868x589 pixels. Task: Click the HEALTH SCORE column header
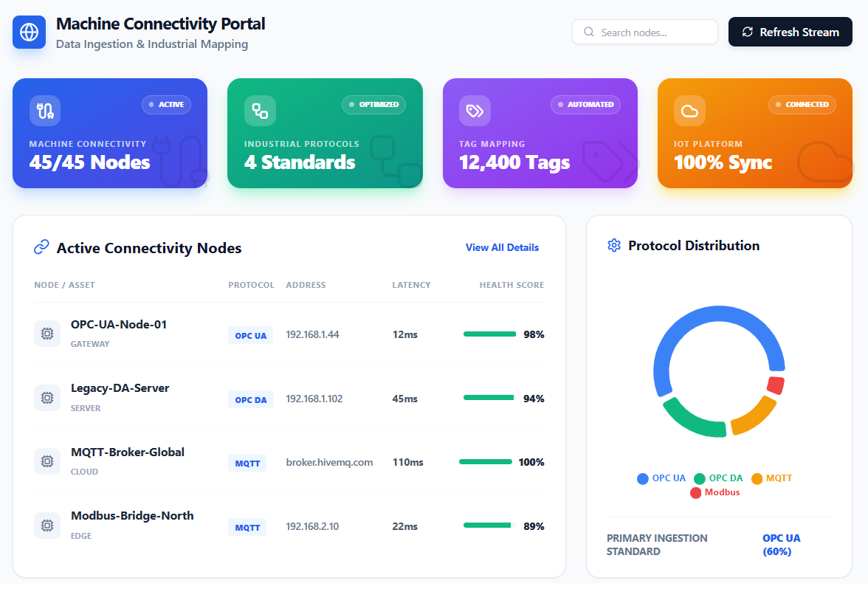[512, 285]
